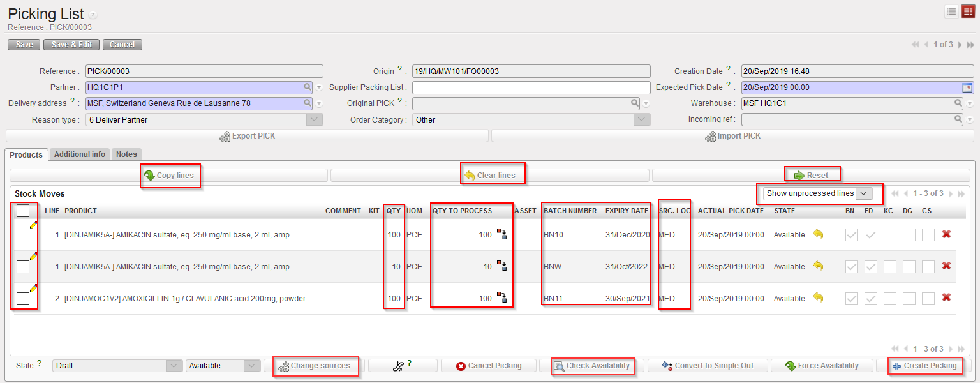Click the red delete icon on AMOXICILLIN row

(x=946, y=298)
